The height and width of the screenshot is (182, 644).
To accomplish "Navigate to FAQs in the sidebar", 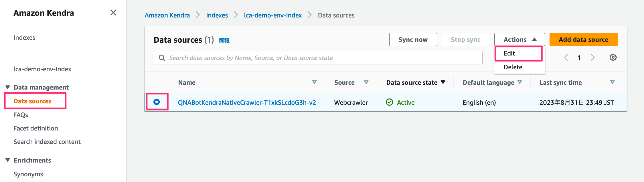I will 21,115.
